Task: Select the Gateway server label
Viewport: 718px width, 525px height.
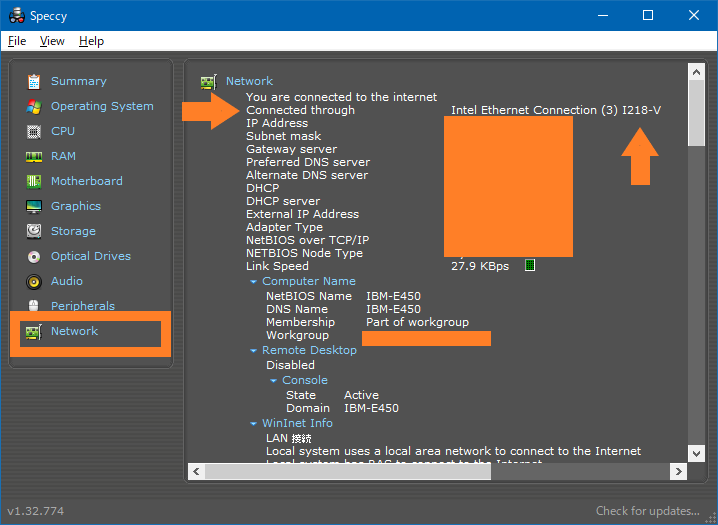Action: coord(291,150)
